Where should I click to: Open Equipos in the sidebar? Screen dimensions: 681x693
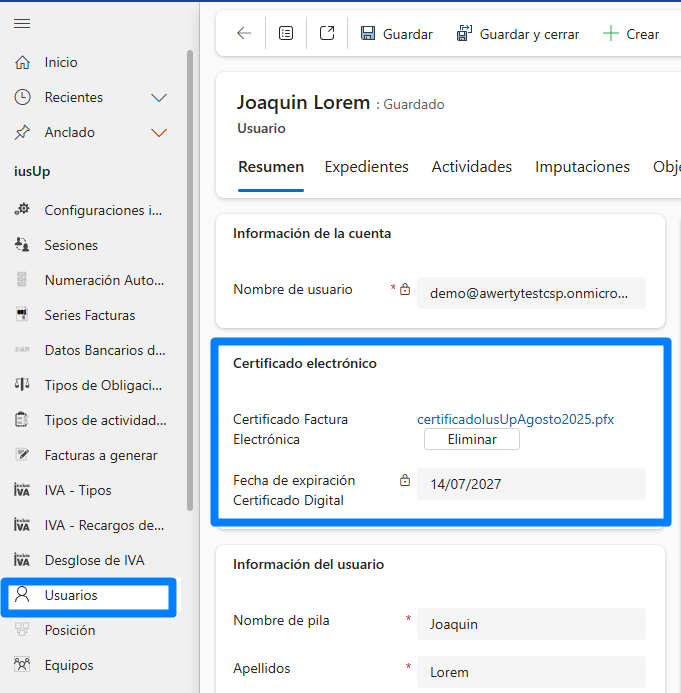(x=69, y=665)
